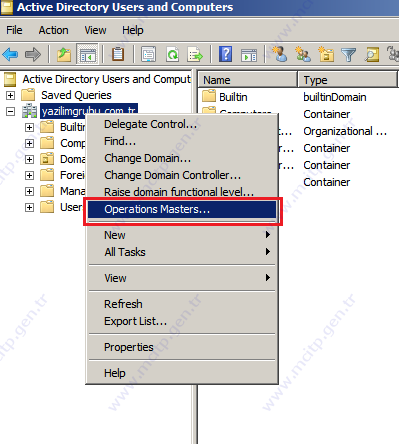The width and height of the screenshot is (399, 444).
Task: Sort by the Type column header
Action: (x=347, y=80)
